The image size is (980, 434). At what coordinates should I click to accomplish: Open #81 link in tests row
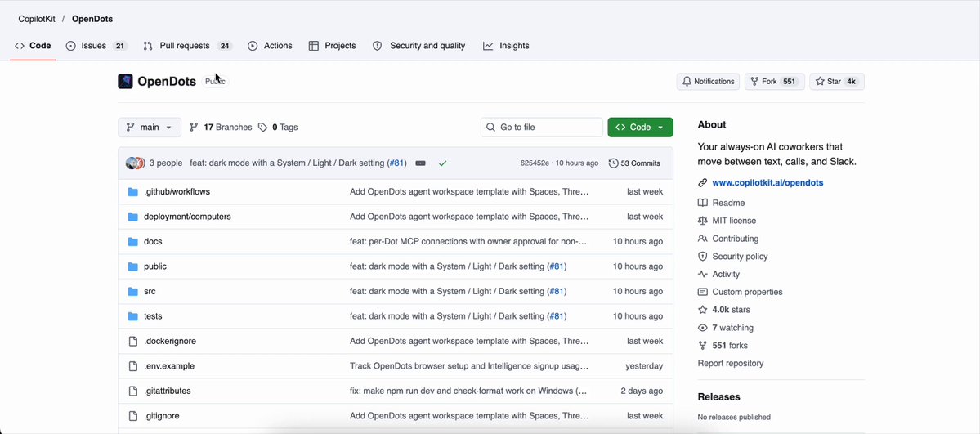point(557,316)
